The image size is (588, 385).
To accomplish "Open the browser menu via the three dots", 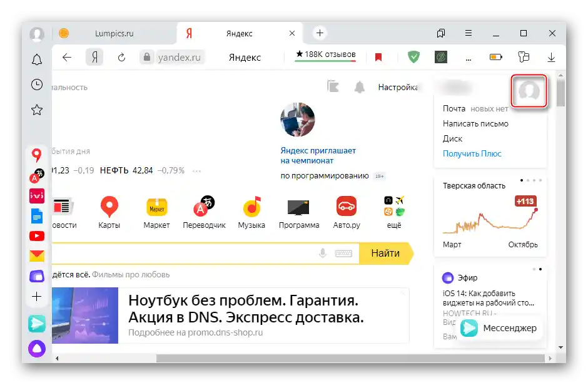I will (x=468, y=57).
